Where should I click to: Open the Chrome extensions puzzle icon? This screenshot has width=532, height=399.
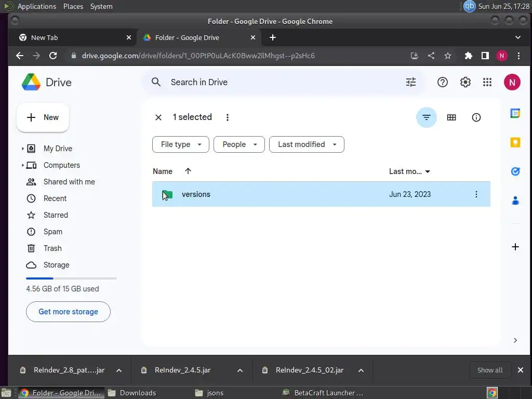click(468, 56)
